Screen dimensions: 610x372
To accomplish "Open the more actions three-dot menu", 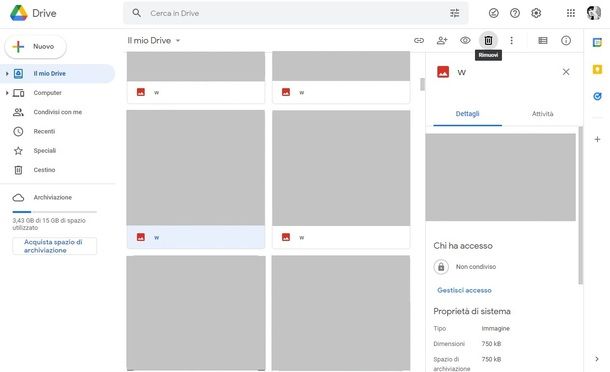I will [512, 40].
